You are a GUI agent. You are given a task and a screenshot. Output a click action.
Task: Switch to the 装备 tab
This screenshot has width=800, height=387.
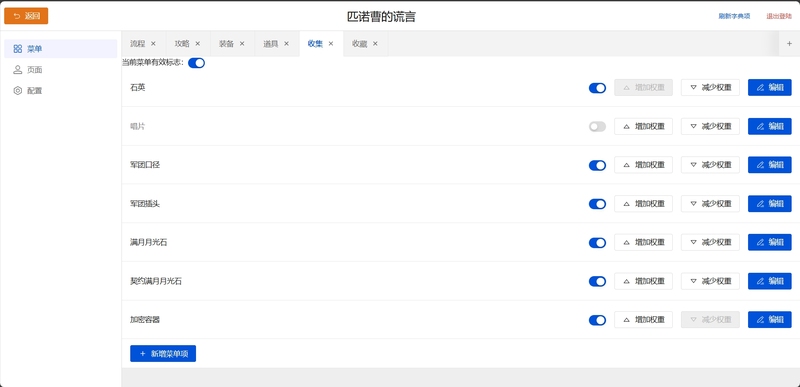point(226,44)
